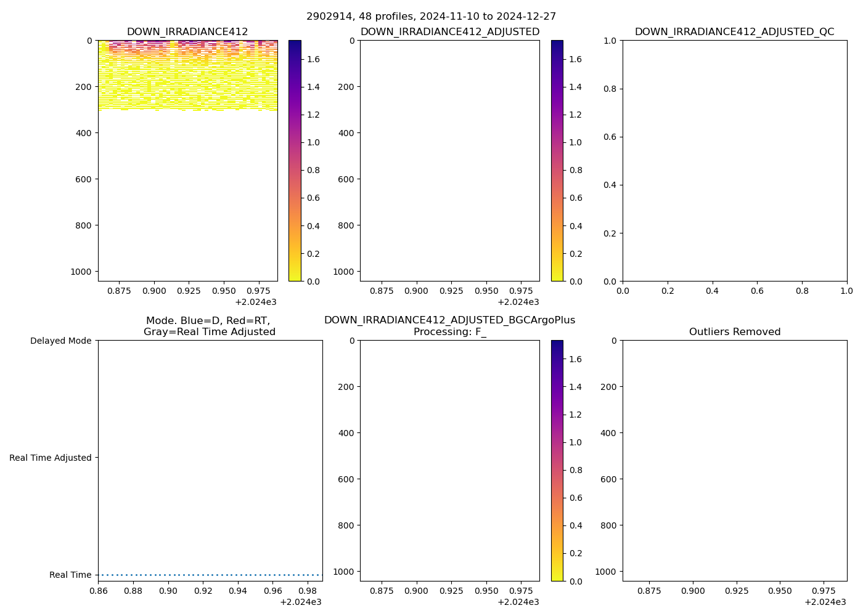Select the DOWN_IRRADIANCE412_ADJUSTED plot title

coord(449,32)
